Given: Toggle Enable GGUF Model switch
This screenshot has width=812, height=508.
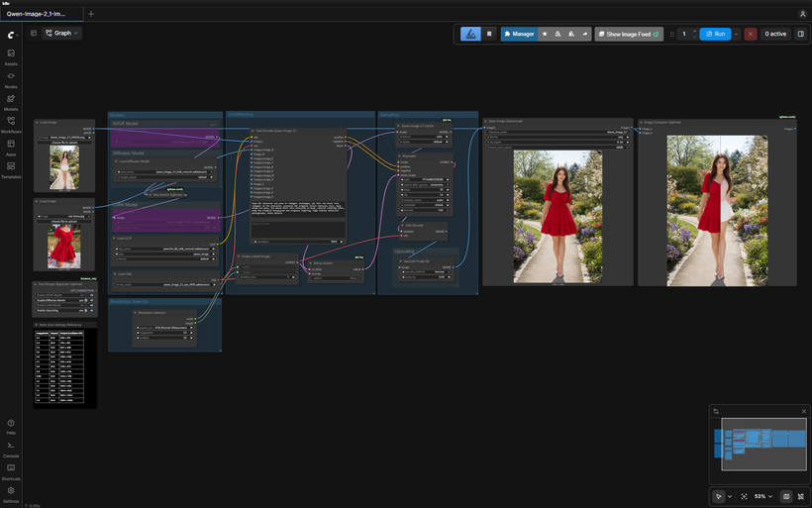Looking at the screenshot, I should 86,295.
